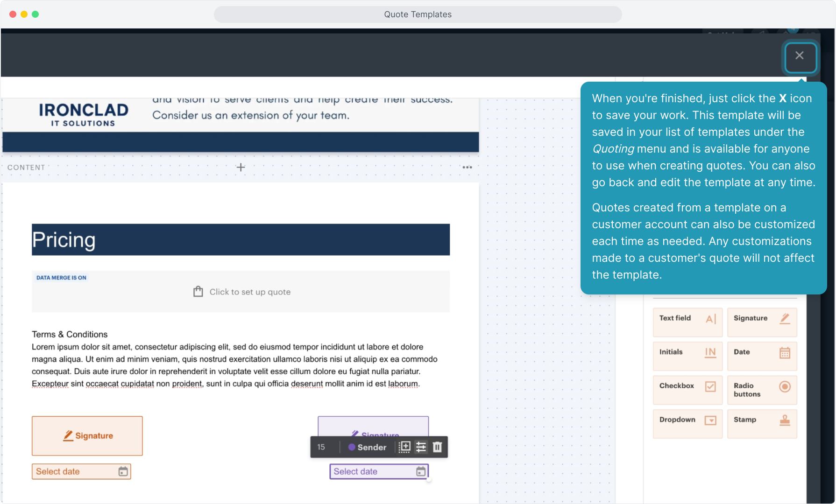Screen dimensions: 836x504
Task: Select the Stamp field tile
Action: pos(762,423)
